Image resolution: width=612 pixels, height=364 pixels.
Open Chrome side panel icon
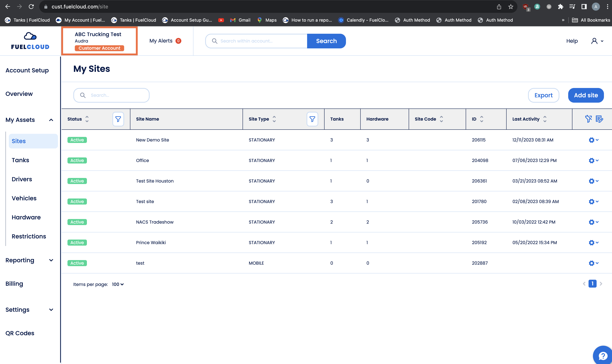pos(584,7)
